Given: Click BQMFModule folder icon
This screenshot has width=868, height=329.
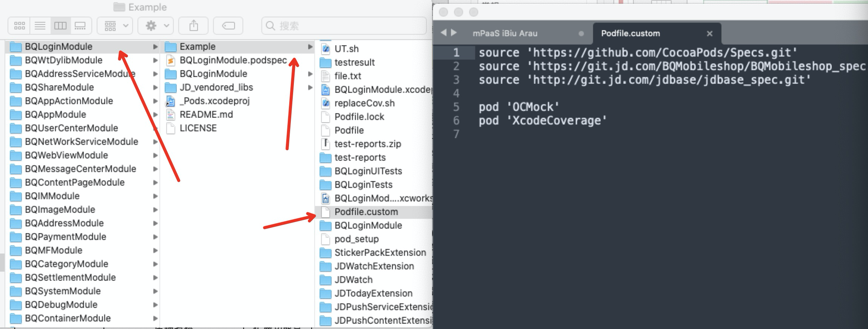Looking at the screenshot, I should (15, 251).
